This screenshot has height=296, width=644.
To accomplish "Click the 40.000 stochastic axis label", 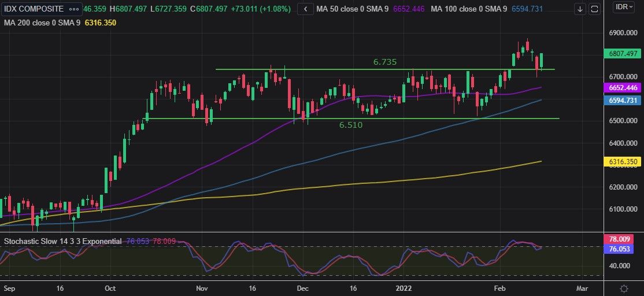I will 619,266.
